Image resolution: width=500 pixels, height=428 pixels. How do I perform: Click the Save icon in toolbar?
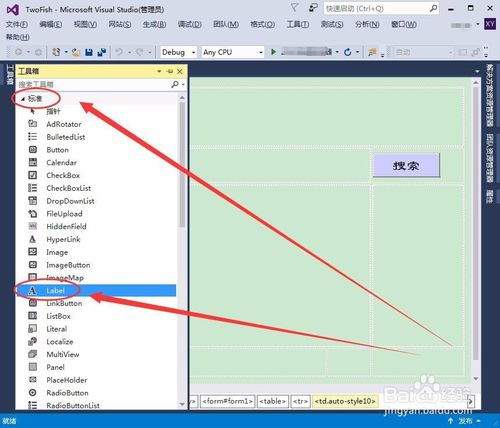point(89,52)
